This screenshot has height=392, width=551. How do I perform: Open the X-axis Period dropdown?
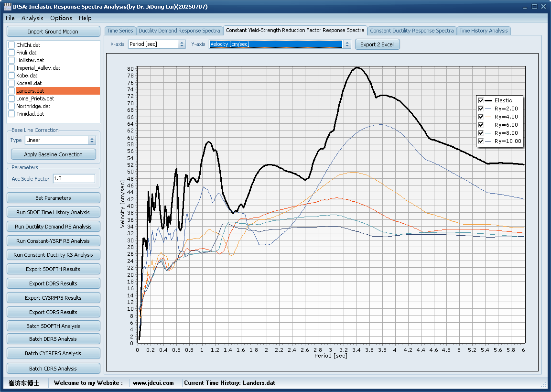[x=182, y=44]
